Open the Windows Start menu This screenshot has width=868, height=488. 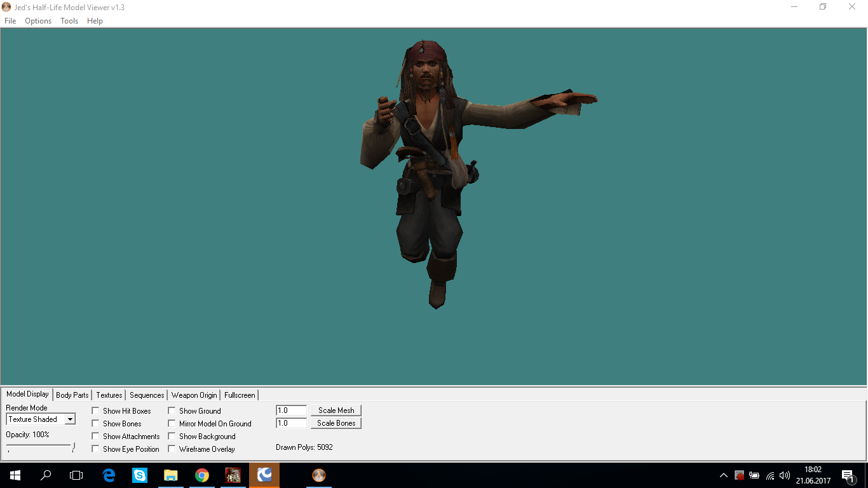click(x=15, y=475)
